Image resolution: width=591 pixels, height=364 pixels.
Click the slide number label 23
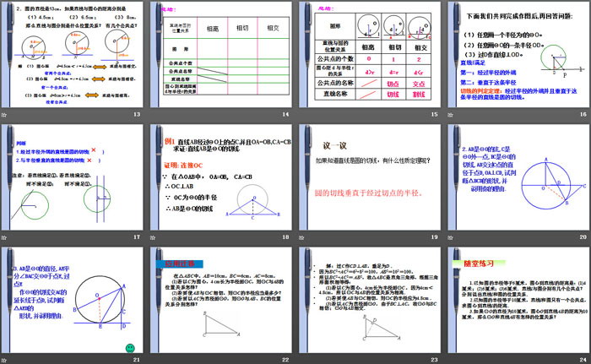434,360
